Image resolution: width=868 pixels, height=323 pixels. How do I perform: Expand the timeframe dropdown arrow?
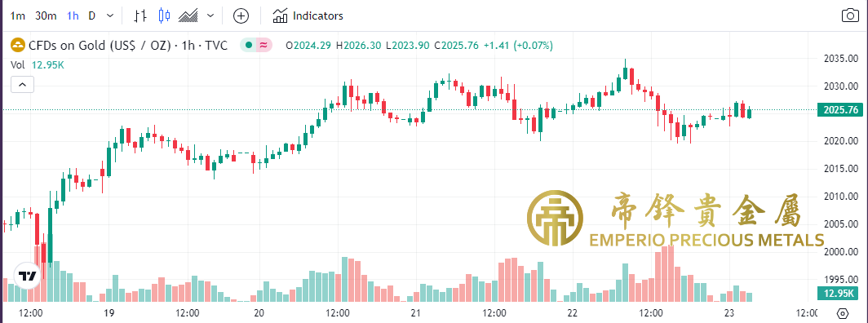point(111,16)
